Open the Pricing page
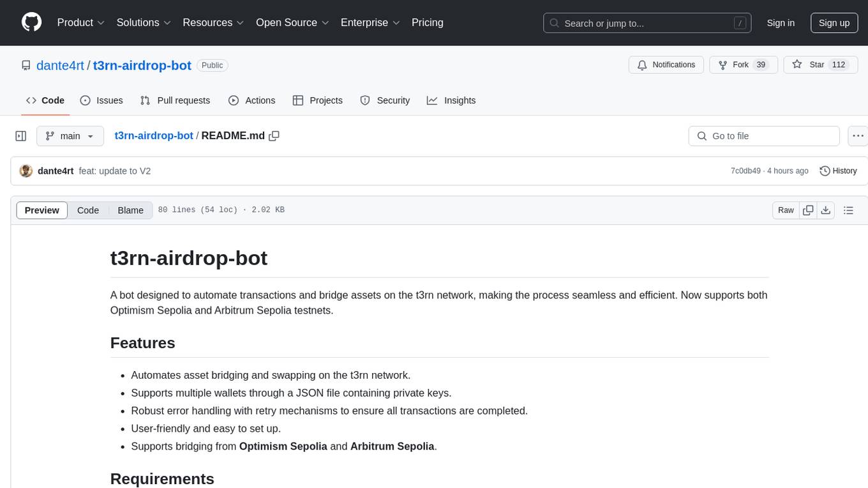The height and width of the screenshot is (488, 868). 428,22
